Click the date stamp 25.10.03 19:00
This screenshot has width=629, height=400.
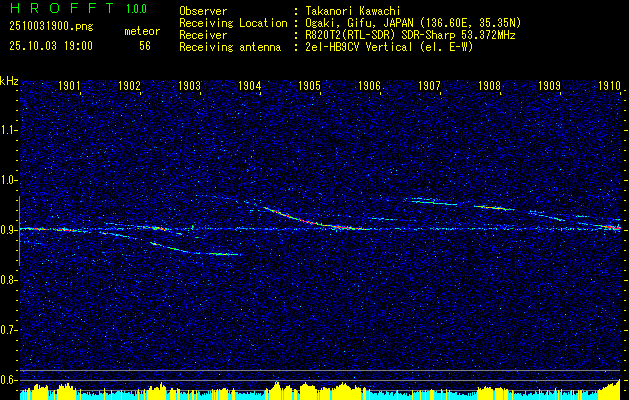[x=51, y=46]
